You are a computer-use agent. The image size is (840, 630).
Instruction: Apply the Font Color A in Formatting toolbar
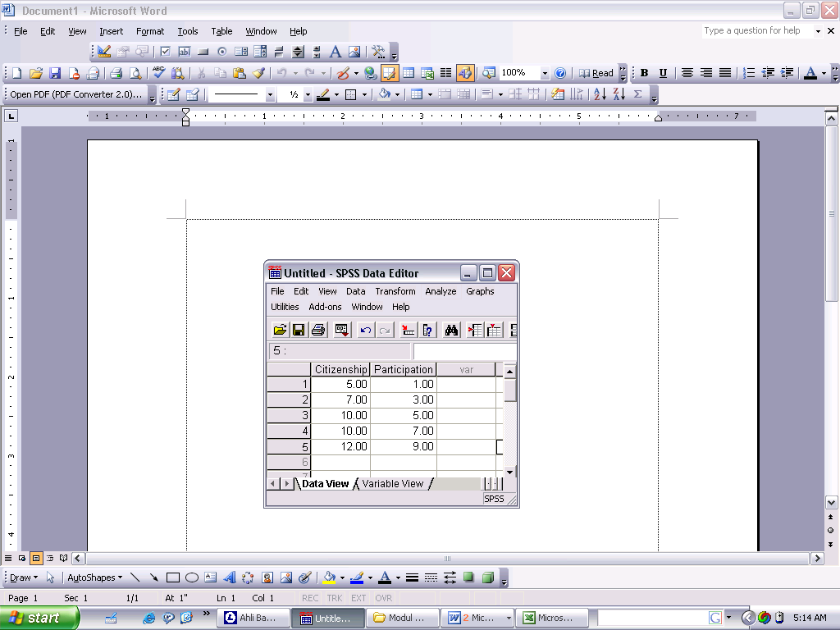click(x=810, y=73)
